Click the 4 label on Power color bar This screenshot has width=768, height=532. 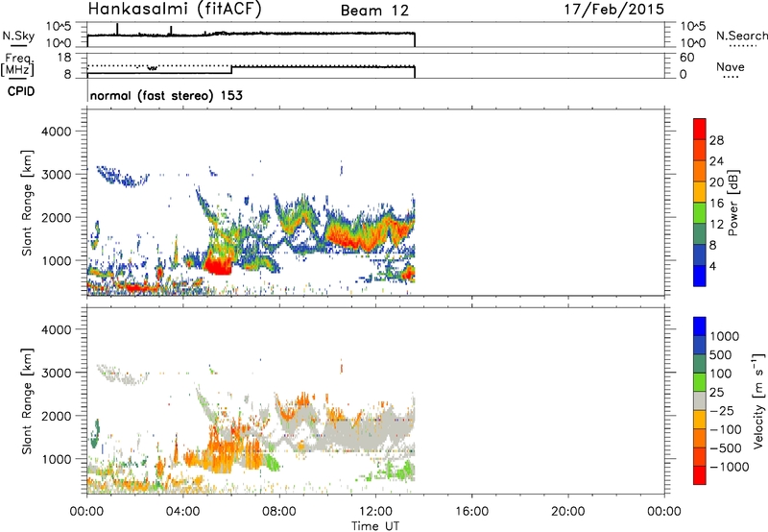pyautogui.click(x=712, y=266)
